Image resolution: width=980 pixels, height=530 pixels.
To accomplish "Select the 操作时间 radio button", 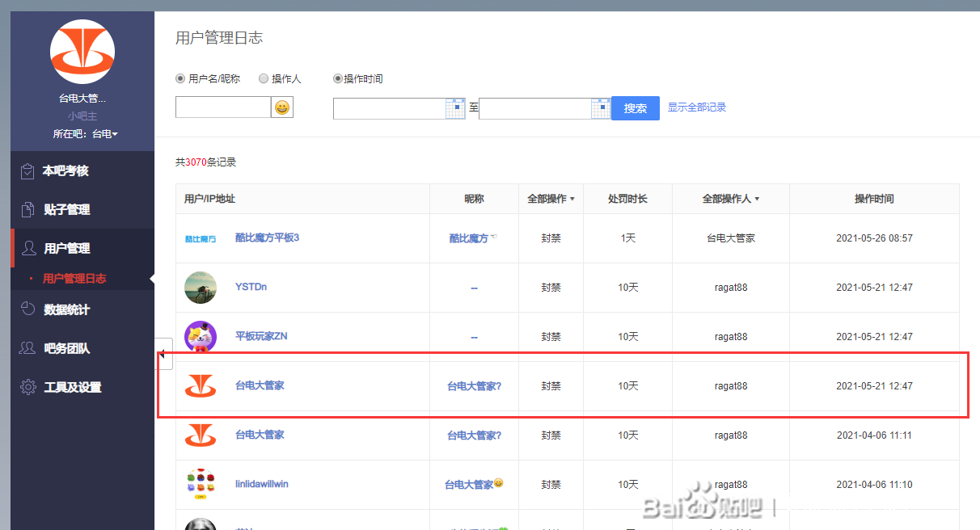I will pyautogui.click(x=338, y=79).
